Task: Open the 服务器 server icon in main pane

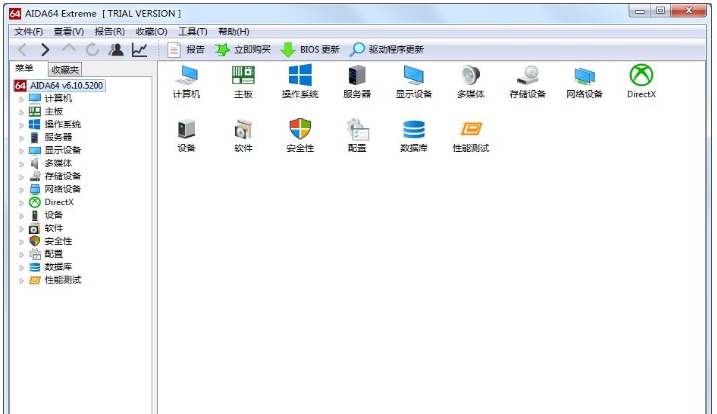Action: coord(357,81)
